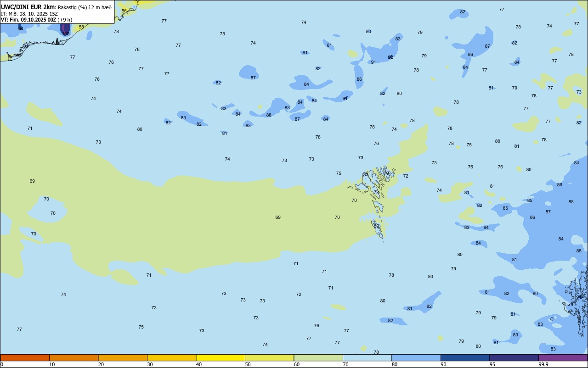Pick the 40–50 bright yellow legend swatch
Viewport: 588px width, 368px height.
[x=220, y=357]
